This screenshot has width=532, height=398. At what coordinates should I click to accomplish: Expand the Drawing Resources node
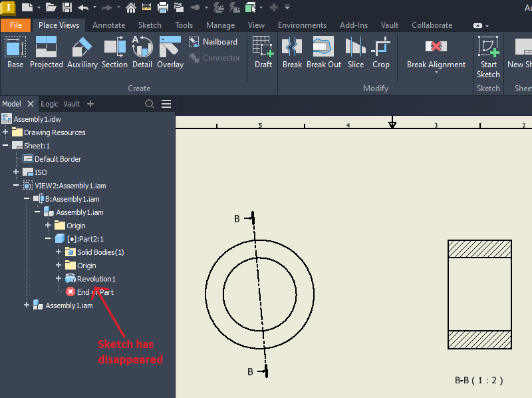pos(5,132)
